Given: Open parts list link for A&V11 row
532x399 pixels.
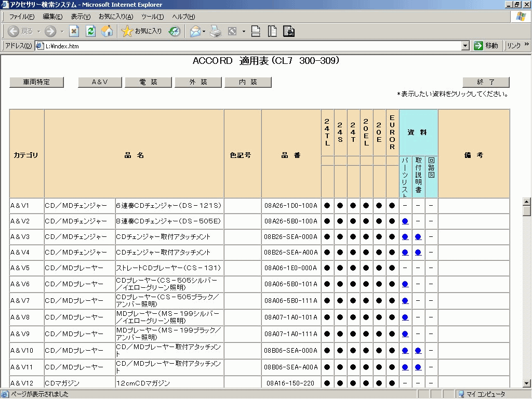Looking at the screenshot, I should [x=405, y=367].
